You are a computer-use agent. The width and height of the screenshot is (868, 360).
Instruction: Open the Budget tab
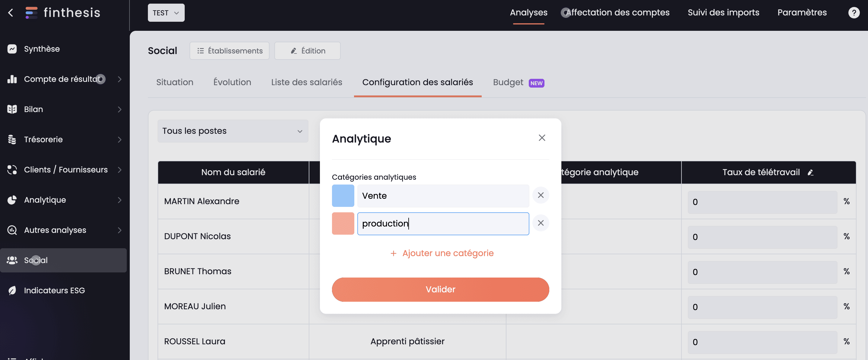pos(508,82)
